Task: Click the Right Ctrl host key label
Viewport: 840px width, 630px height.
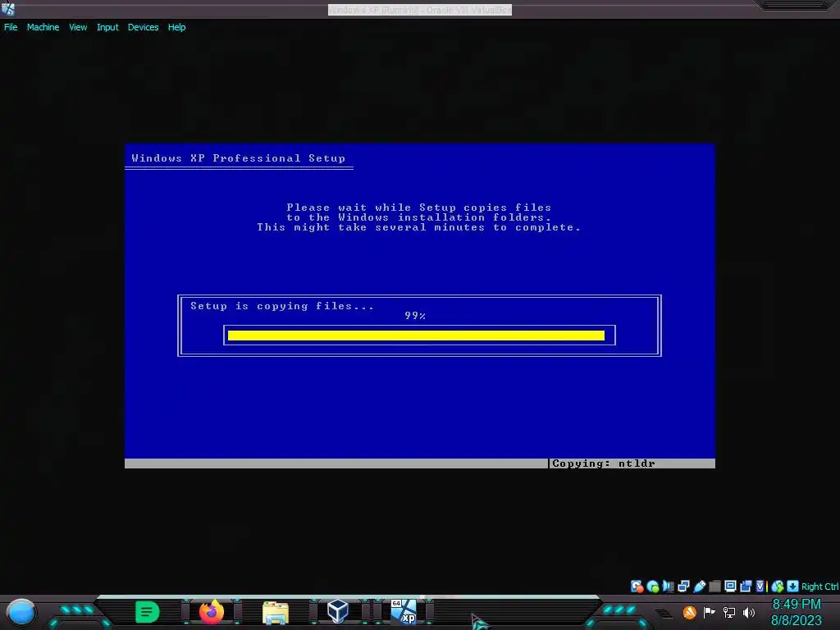Action: click(x=819, y=587)
